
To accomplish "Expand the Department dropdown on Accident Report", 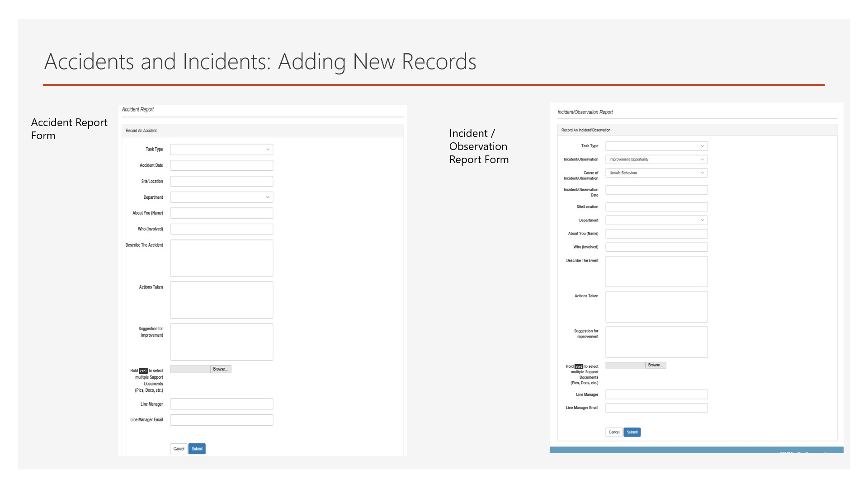I will click(x=221, y=197).
